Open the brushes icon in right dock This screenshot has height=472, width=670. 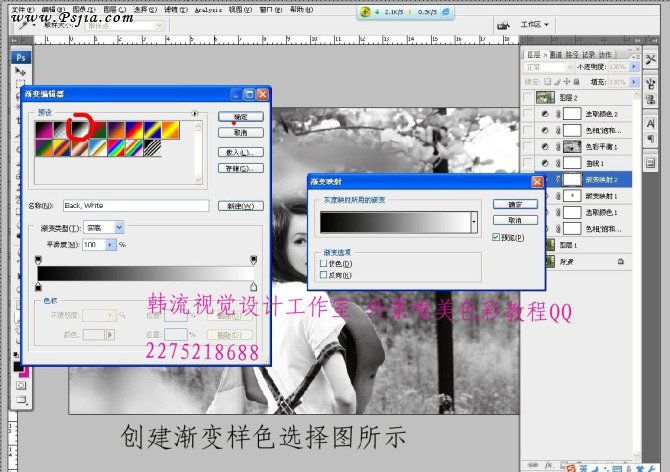[x=651, y=83]
